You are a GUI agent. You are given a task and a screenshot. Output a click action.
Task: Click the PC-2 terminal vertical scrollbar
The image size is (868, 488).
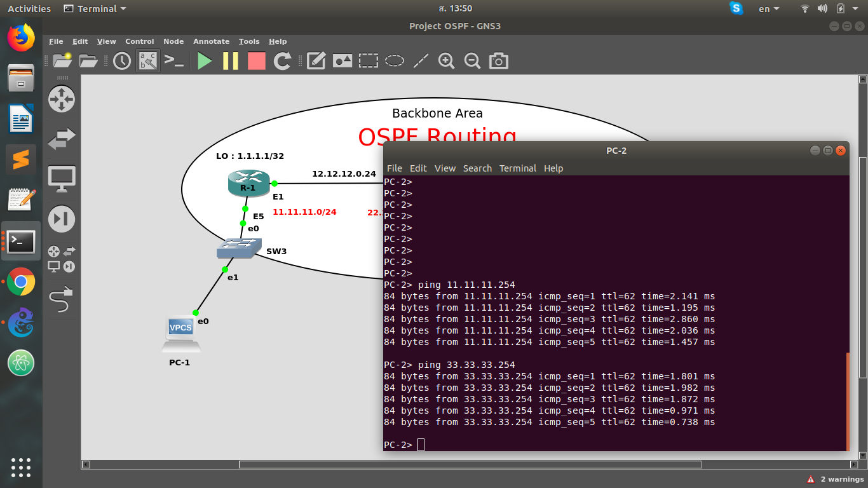click(847, 401)
